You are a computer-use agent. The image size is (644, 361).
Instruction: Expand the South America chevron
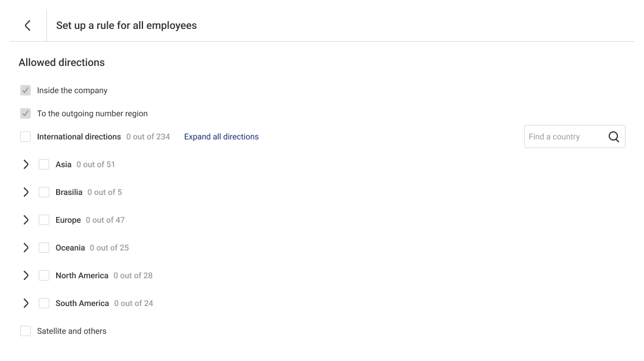(x=26, y=303)
